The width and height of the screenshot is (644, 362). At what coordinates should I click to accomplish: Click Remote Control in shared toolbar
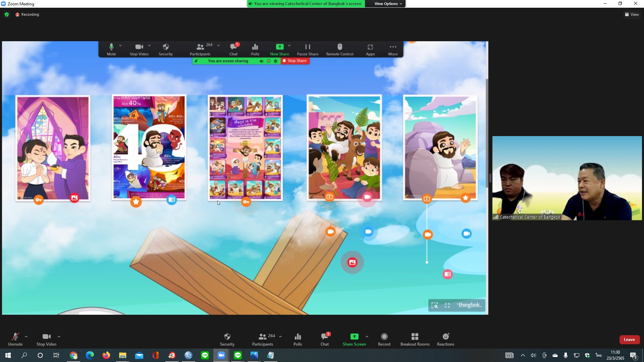[340, 49]
